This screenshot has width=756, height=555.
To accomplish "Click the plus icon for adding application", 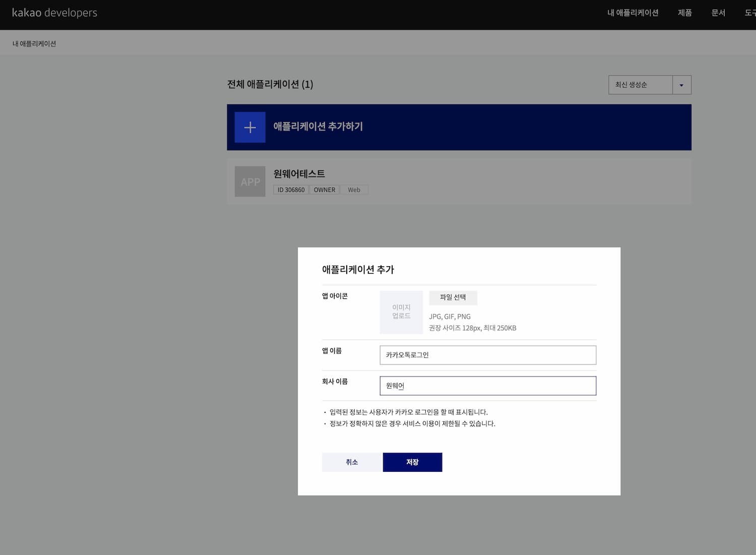I will click(x=250, y=127).
